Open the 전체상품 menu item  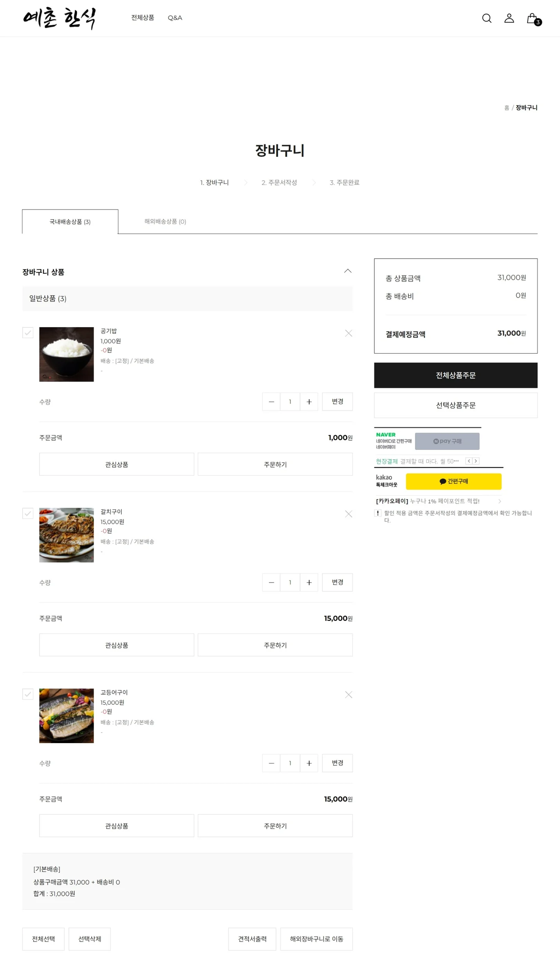point(143,18)
